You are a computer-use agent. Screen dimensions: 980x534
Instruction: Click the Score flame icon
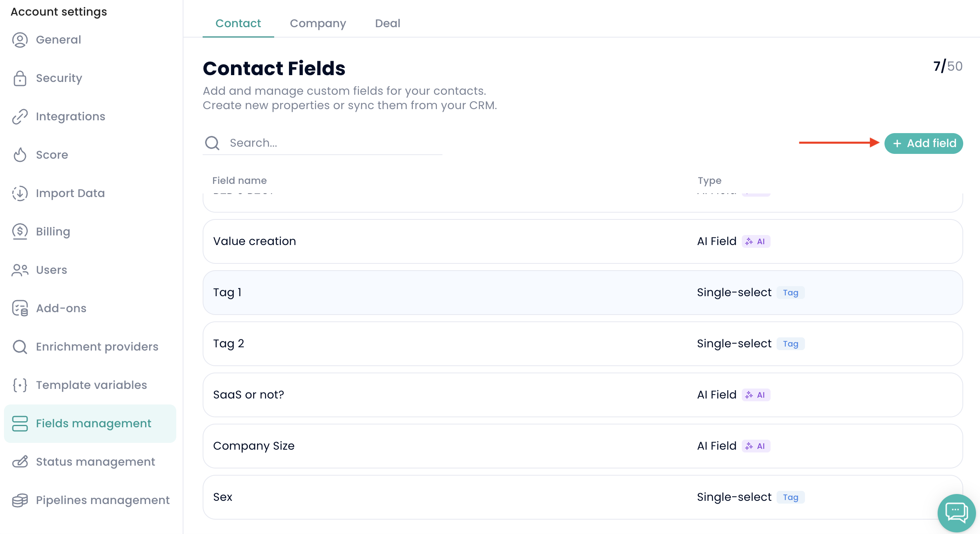pos(20,155)
